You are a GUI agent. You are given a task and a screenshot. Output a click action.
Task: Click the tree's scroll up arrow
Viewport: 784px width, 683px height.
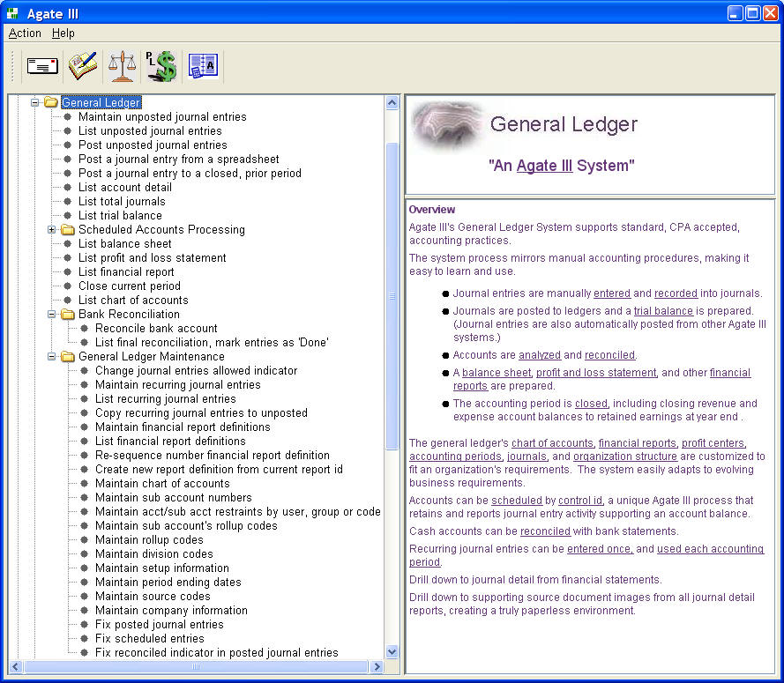click(392, 103)
